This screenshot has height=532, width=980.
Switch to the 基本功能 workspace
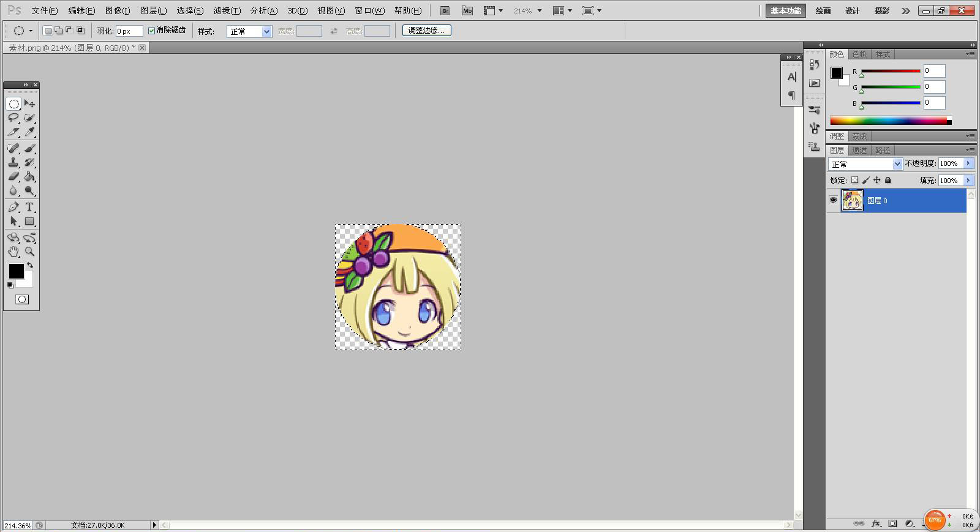point(786,10)
